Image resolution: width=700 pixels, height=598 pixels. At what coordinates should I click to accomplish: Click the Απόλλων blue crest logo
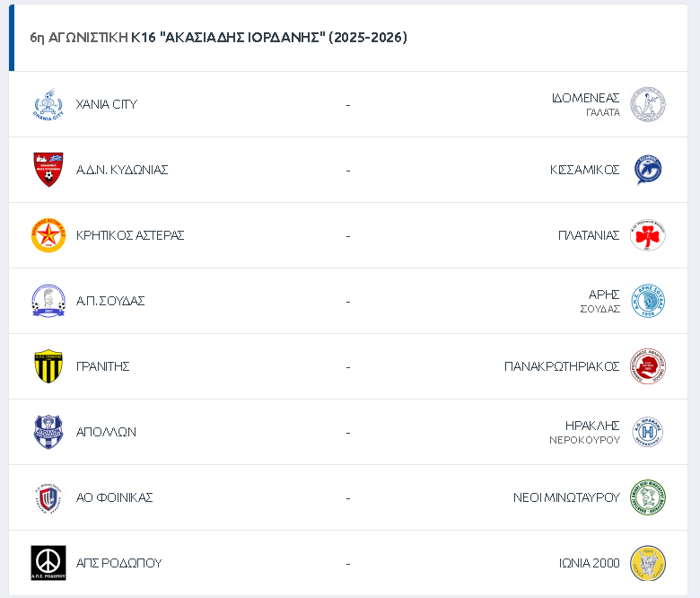click(48, 432)
